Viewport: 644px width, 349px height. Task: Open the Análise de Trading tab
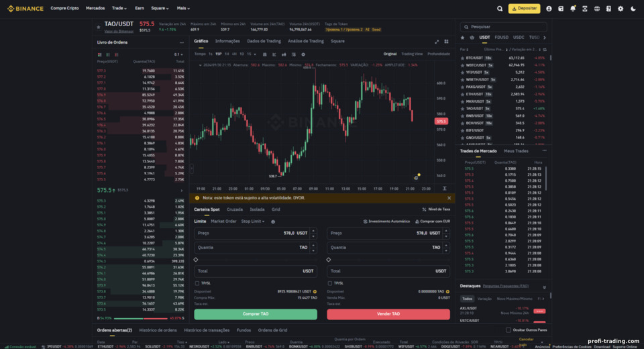pyautogui.click(x=306, y=41)
